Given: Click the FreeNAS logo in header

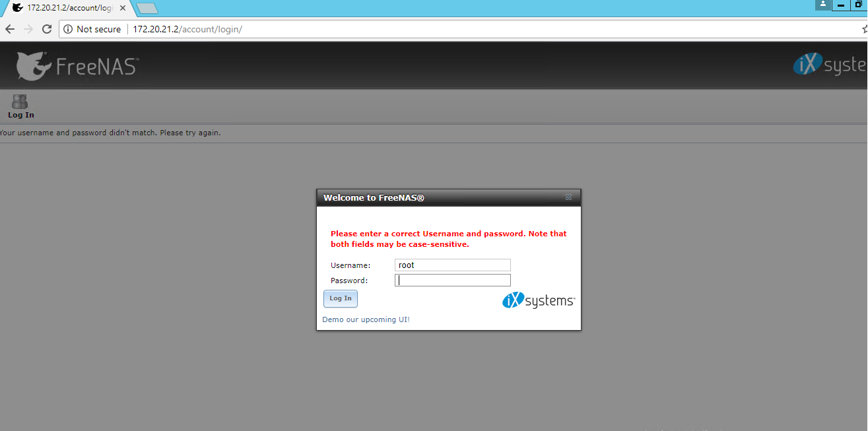Looking at the screenshot, I should tap(77, 65).
